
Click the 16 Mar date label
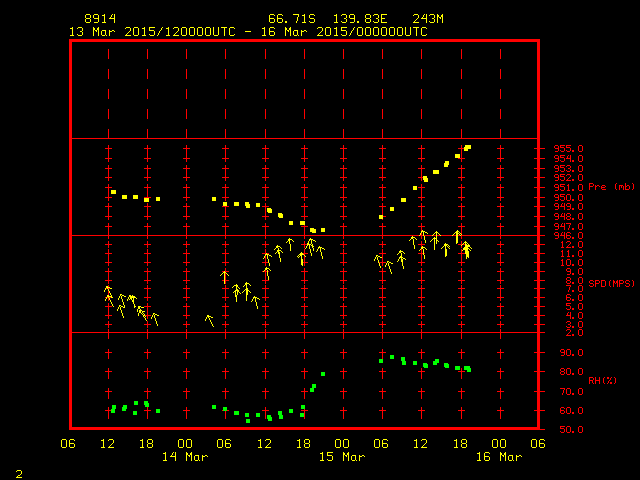pyautogui.click(x=499, y=457)
